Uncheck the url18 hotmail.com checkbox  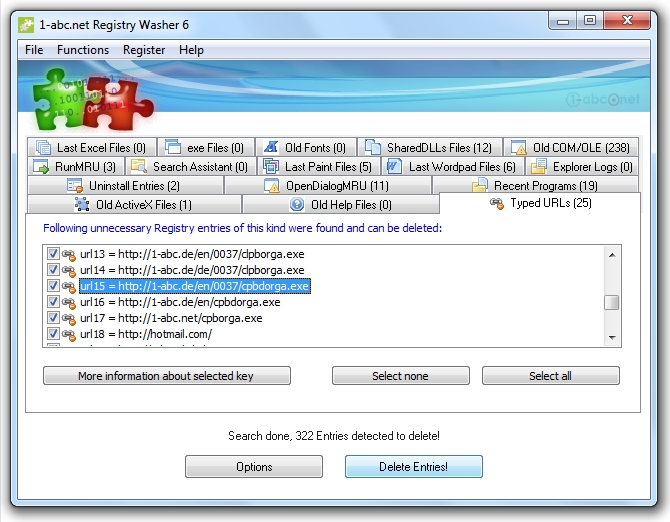click(54, 334)
